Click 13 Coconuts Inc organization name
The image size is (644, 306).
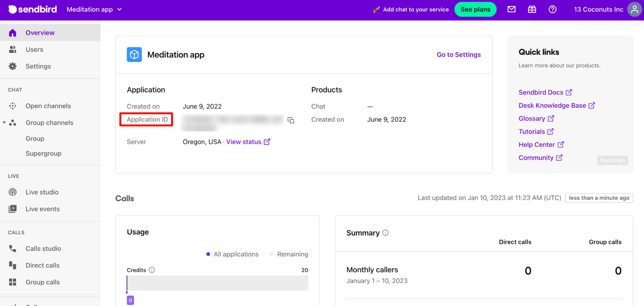coord(598,9)
